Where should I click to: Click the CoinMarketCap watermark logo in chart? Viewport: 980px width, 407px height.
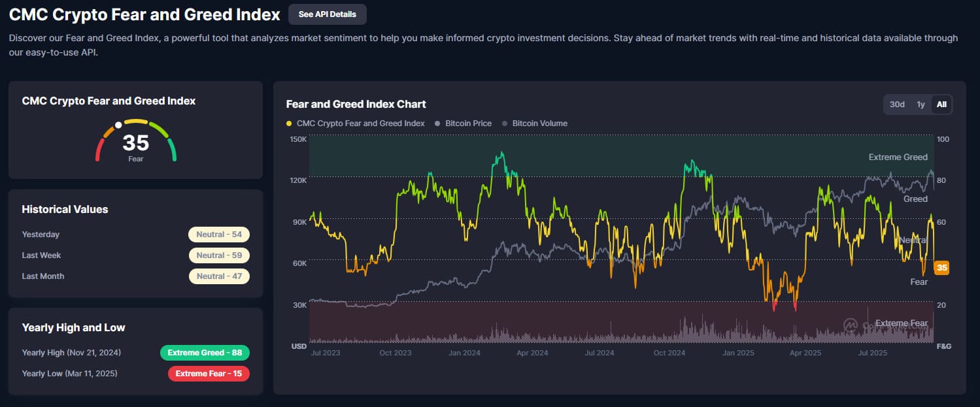click(851, 325)
